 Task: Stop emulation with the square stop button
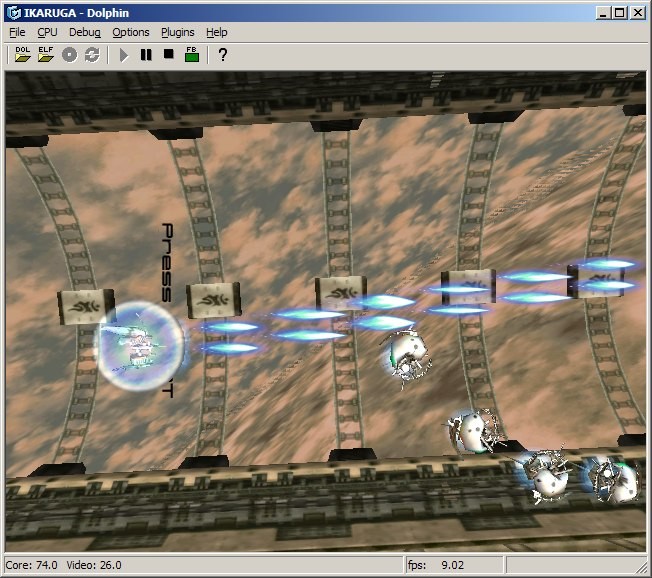[x=168, y=54]
